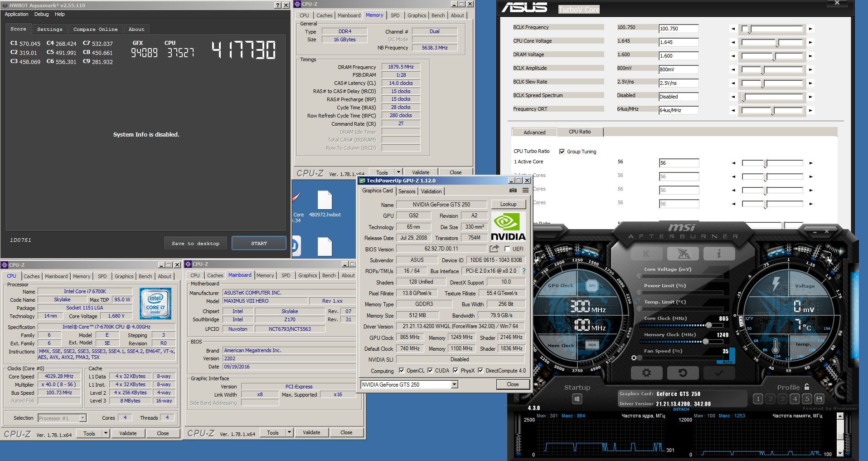Open the Debug menu in Aquamark
This screenshot has height=461, width=868.
41,14
